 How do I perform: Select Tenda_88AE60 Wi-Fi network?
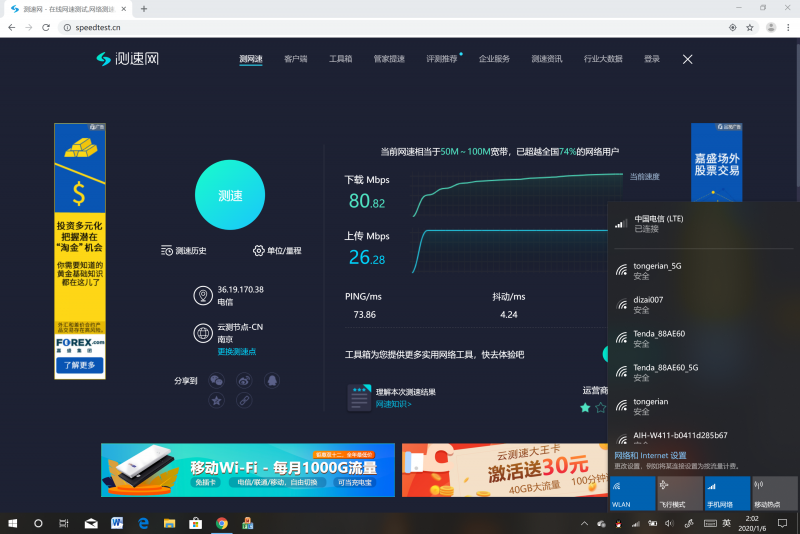[704, 339]
